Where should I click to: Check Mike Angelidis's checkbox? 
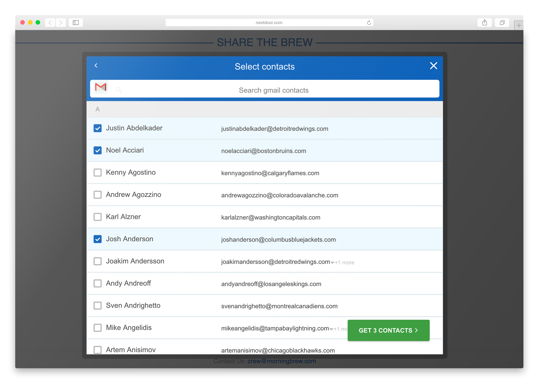pyautogui.click(x=98, y=328)
